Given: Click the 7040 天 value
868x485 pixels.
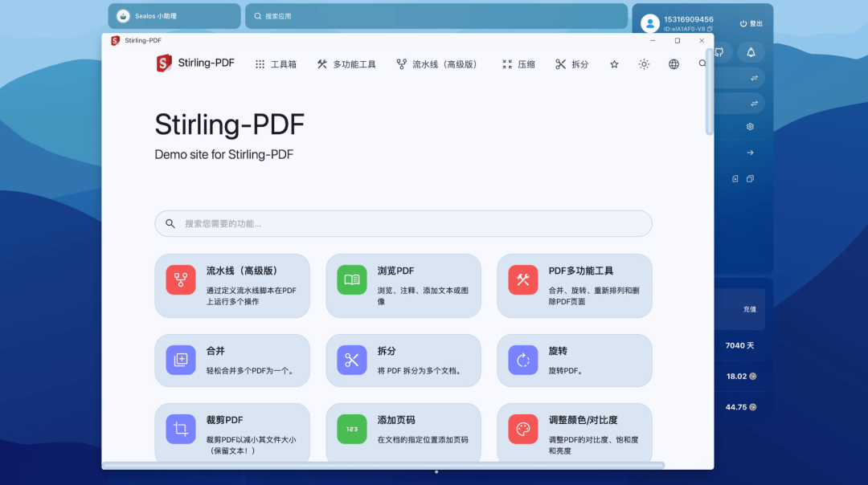Looking at the screenshot, I should [x=739, y=345].
